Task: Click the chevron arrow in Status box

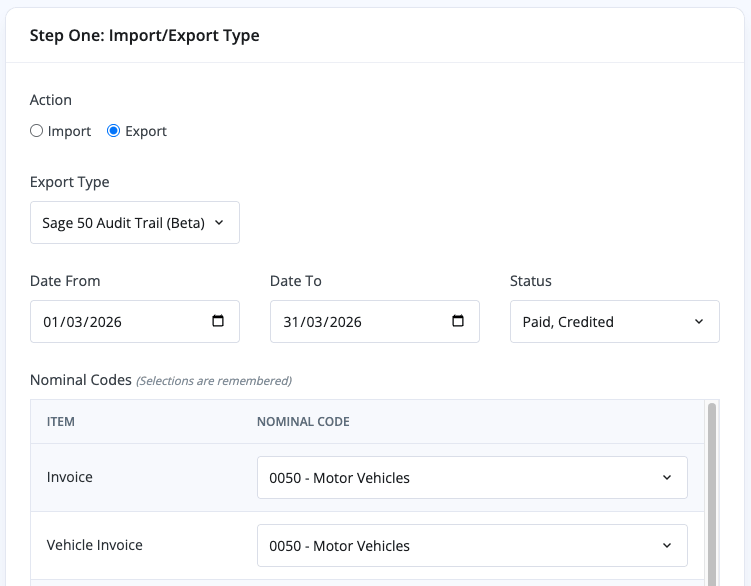Action: [698, 322]
